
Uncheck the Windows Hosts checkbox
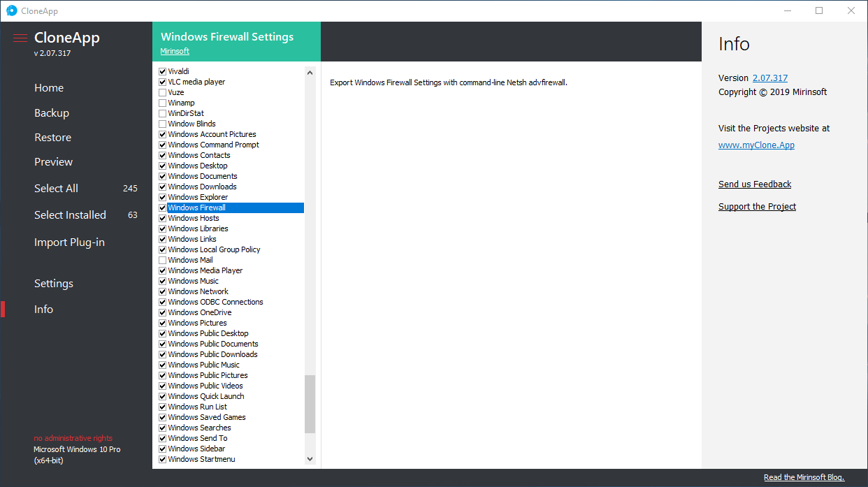click(x=163, y=218)
